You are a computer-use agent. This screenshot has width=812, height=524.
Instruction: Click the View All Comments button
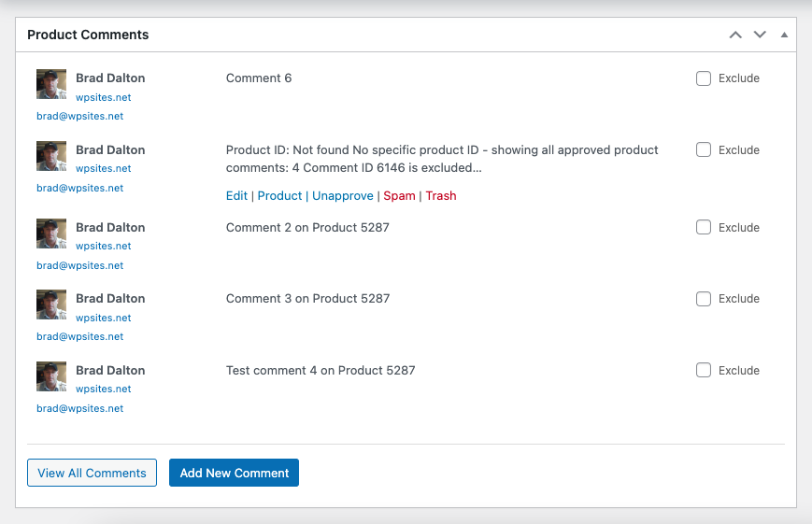(x=92, y=473)
